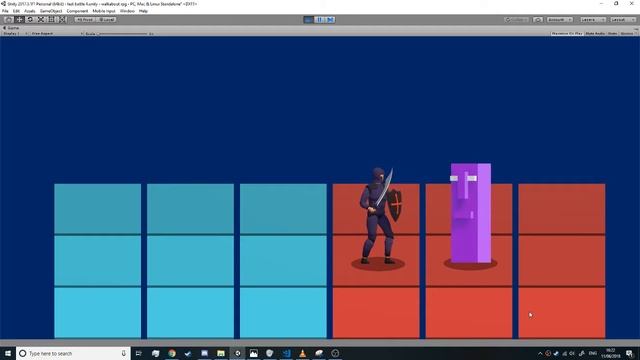The height and width of the screenshot is (360, 640).
Task: Toggle the Pivot/Center handle position button
Action: (x=85, y=20)
